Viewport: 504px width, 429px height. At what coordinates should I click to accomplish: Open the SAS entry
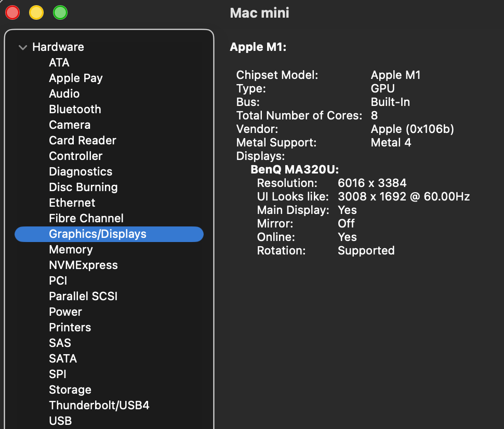[x=60, y=343]
